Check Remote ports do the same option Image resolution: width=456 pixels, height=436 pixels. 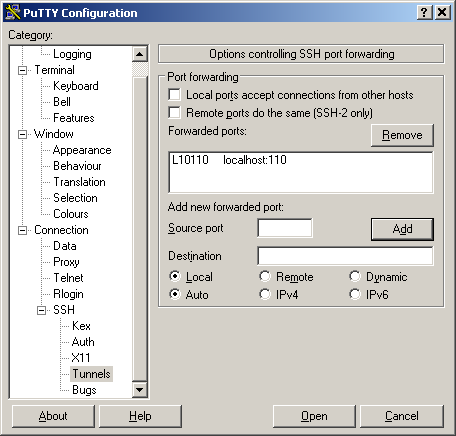pos(174,113)
